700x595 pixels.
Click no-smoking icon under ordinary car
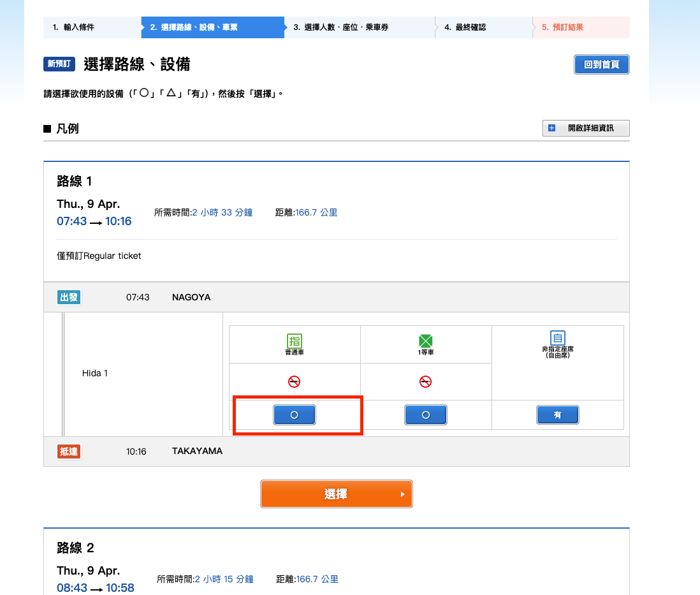coord(294,381)
